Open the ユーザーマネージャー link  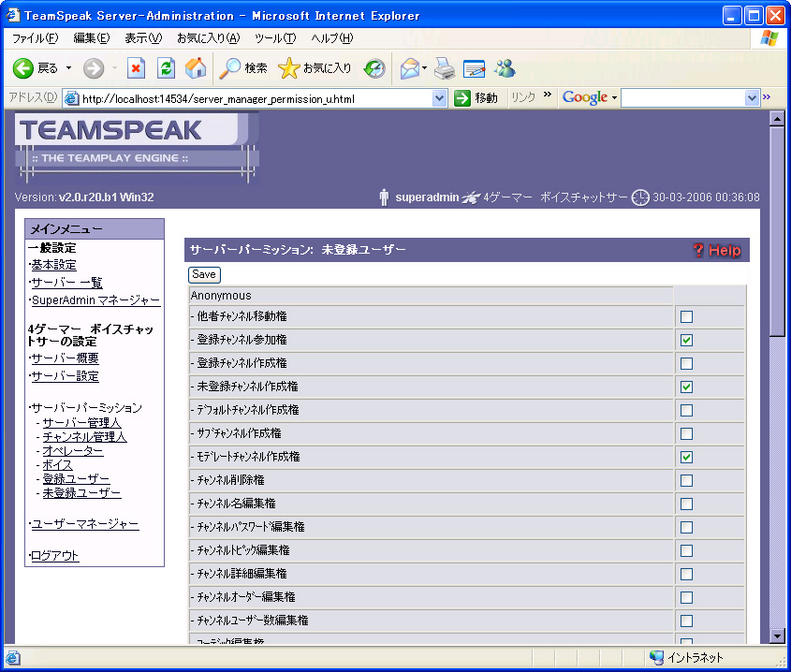[x=84, y=524]
